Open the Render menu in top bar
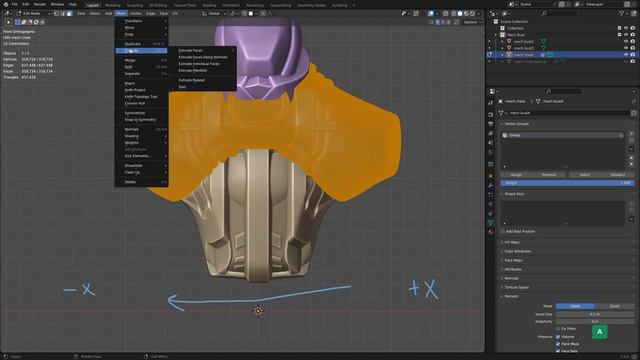 point(40,4)
